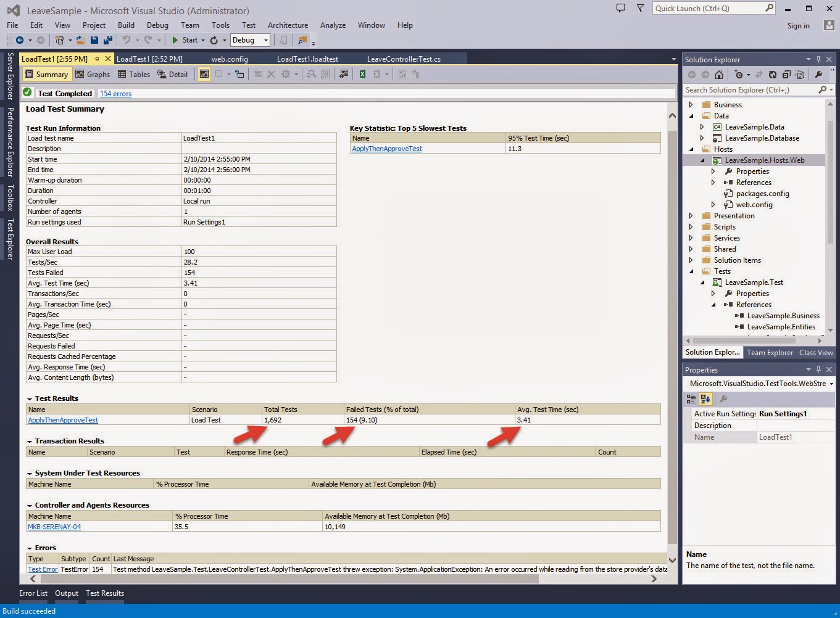Image resolution: width=840 pixels, height=618 pixels.
Task: Open the Error List tab at bottom
Action: click(33, 593)
